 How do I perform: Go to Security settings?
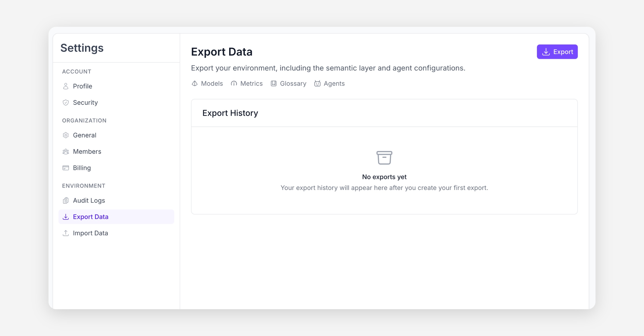pos(85,103)
